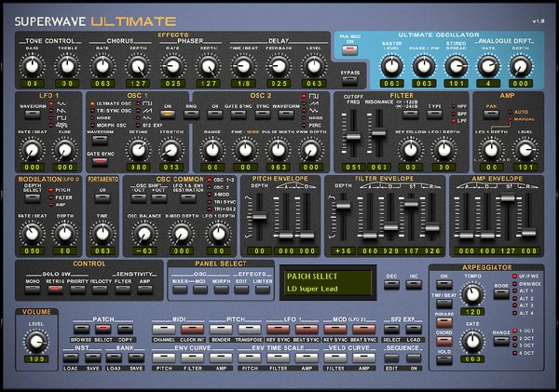Click the Amp Envelope Sustain slider handle
Image resolution: width=559 pixels, height=392 pixels.
click(508, 198)
